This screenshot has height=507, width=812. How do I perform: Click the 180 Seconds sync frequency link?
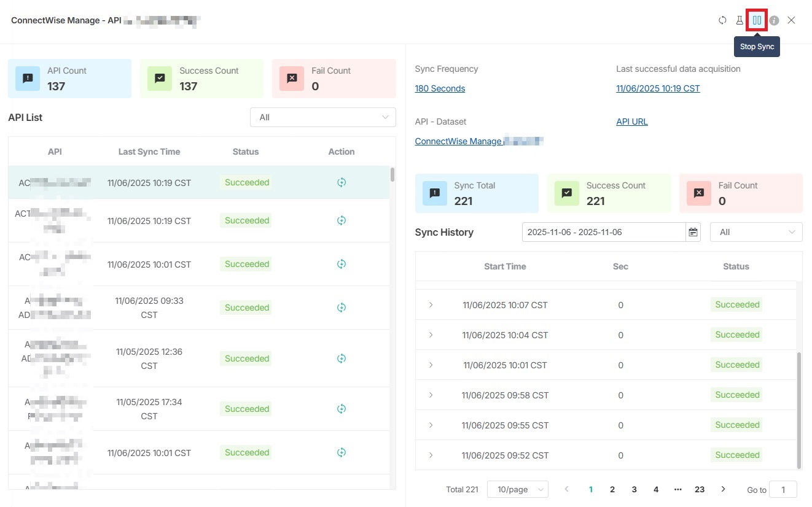pos(440,88)
